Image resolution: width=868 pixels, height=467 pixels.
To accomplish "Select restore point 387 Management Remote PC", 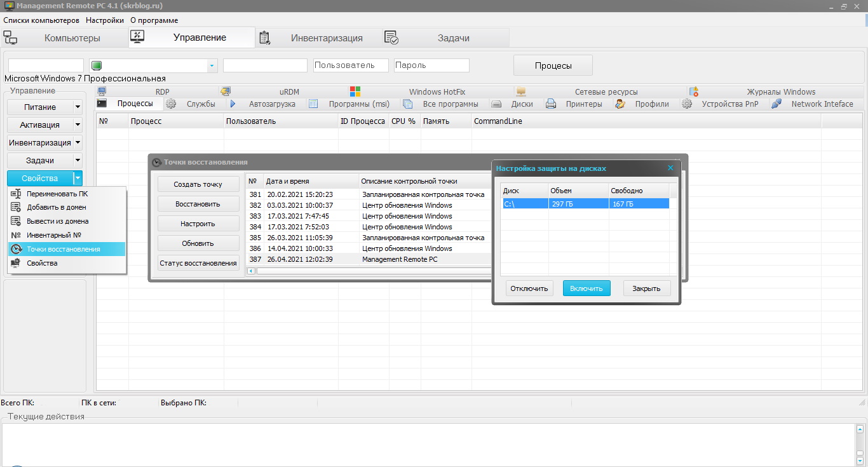I will pos(369,259).
